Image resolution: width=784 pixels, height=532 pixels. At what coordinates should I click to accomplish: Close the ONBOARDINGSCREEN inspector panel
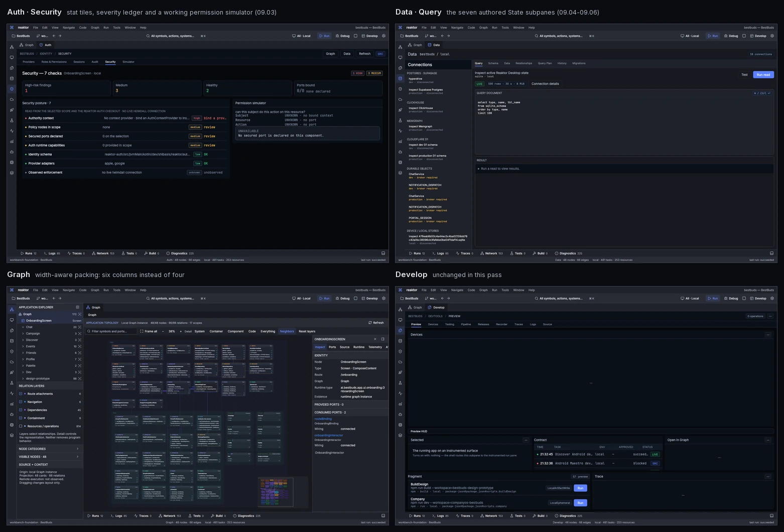[x=375, y=339]
